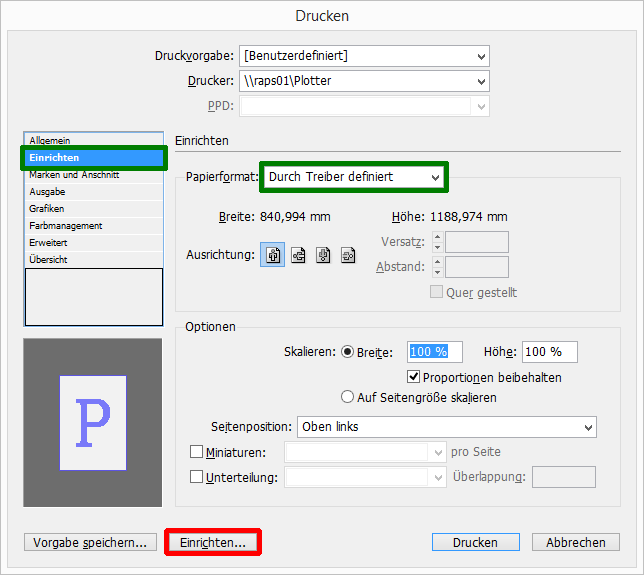Enable the Miniaturen checkbox

click(196, 452)
